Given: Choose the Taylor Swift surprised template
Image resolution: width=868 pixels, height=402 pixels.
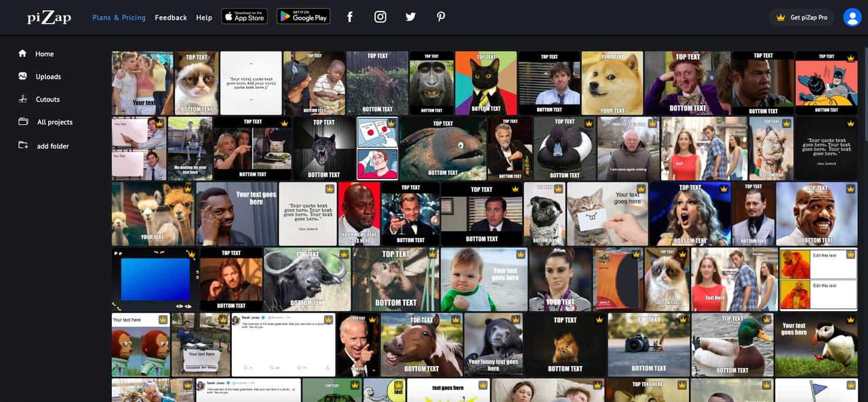Looking at the screenshot, I should pos(690,214).
